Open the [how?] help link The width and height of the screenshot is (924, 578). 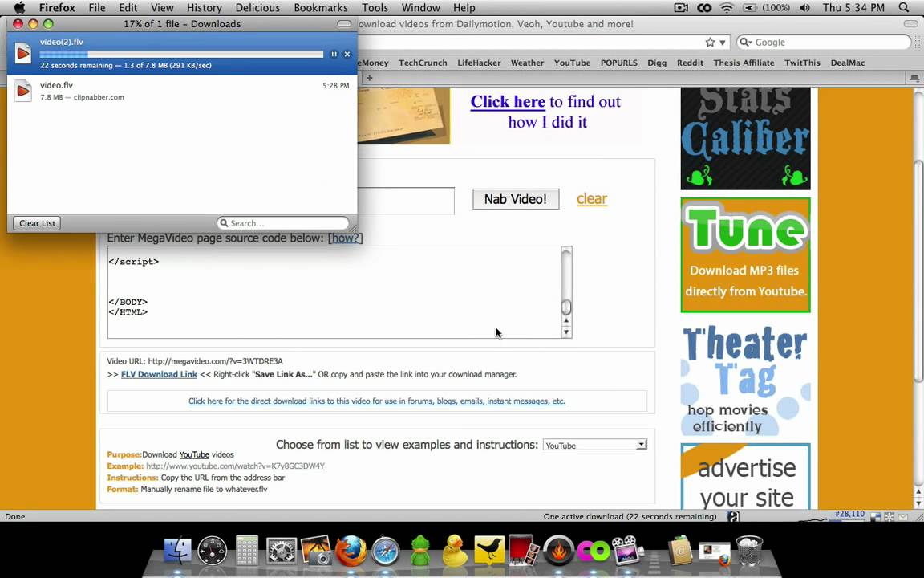[346, 238]
